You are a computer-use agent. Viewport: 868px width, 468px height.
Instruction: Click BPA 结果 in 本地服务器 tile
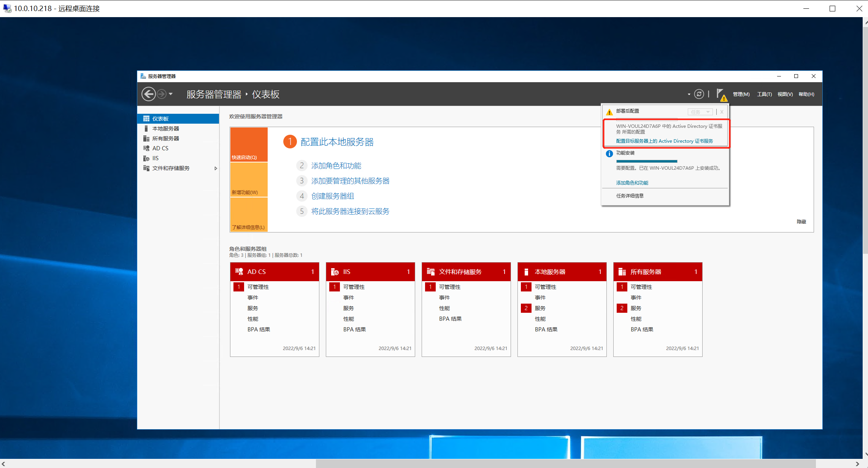[x=546, y=330]
